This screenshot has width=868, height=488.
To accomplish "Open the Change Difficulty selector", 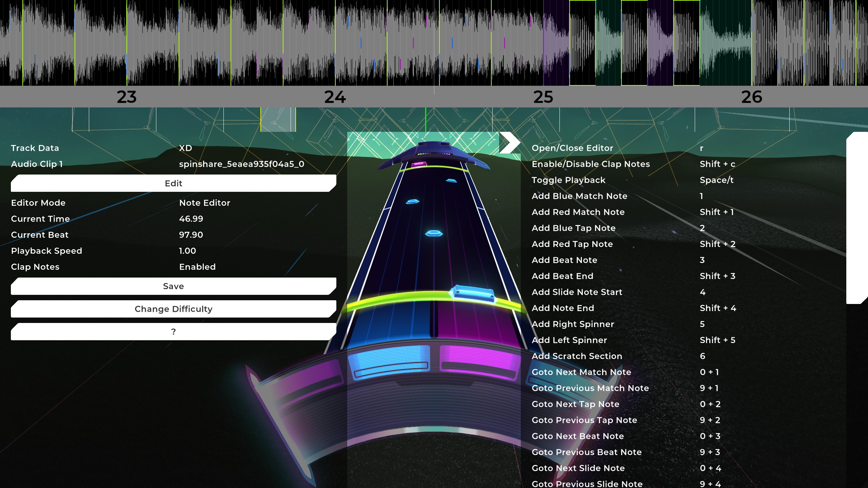I will coord(173,309).
